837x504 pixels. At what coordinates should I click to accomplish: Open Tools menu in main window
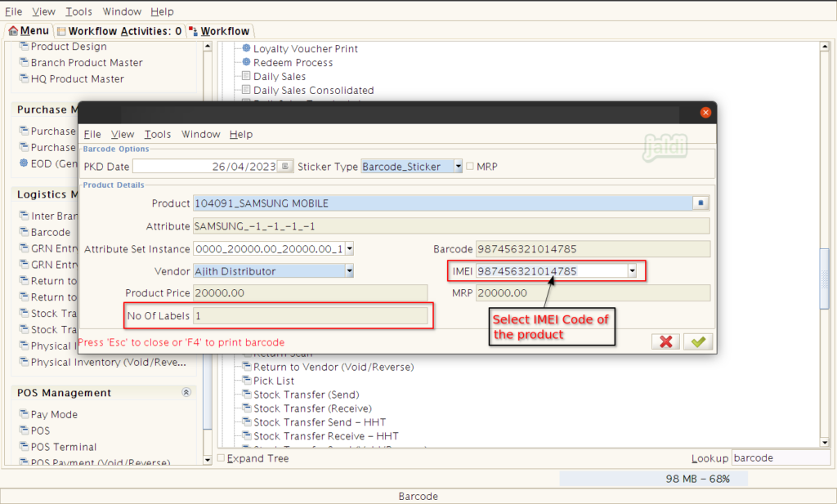click(78, 11)
